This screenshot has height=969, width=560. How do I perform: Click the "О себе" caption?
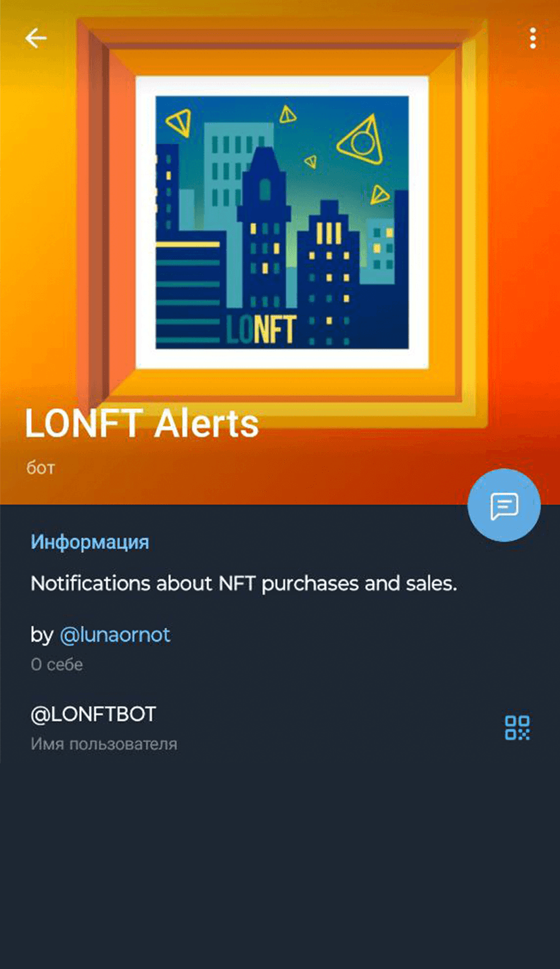point(57,664)
